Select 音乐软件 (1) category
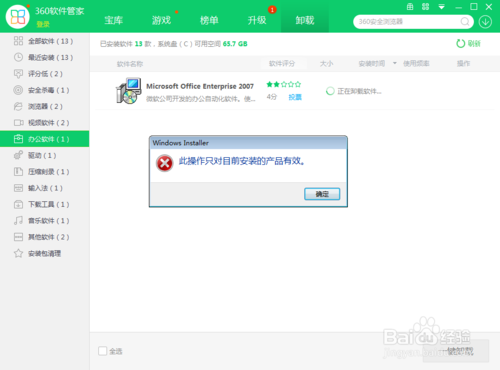 (x=45, y=221)
